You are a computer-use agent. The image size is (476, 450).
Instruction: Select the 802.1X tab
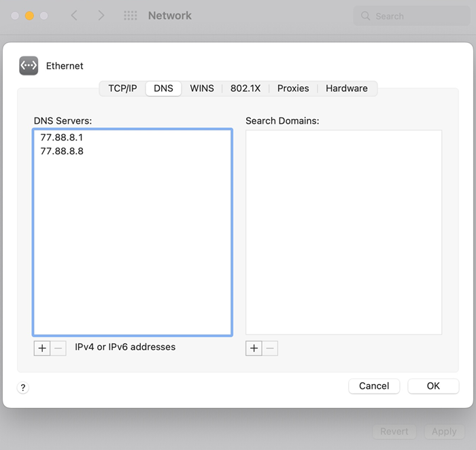click(245, 88)
